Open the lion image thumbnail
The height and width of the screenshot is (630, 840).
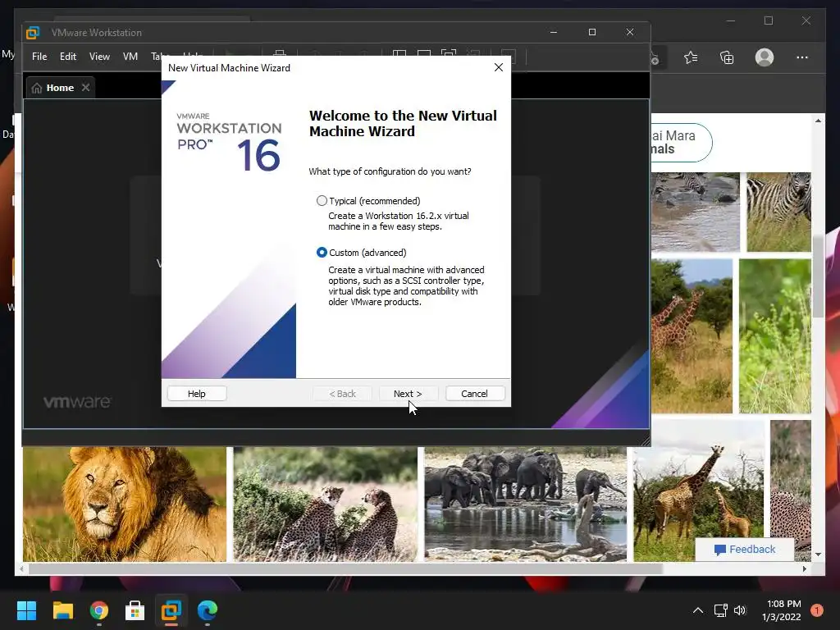pyautogui.click(x=125, y=504)
